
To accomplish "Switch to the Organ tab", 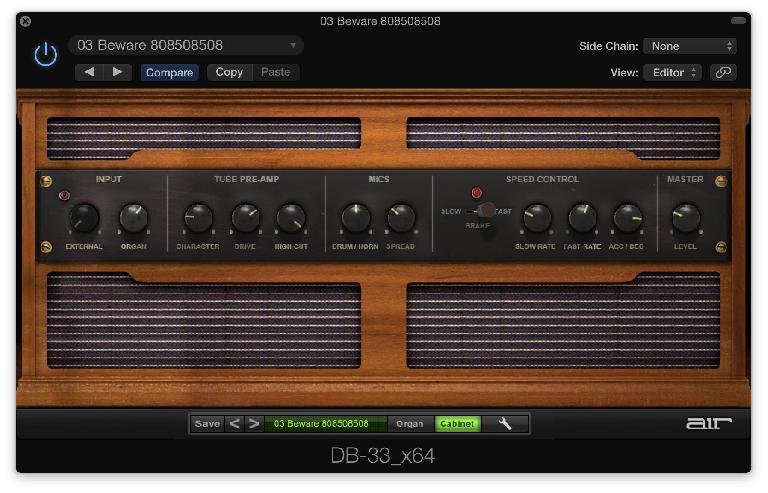I will click(x=409, y=423).
